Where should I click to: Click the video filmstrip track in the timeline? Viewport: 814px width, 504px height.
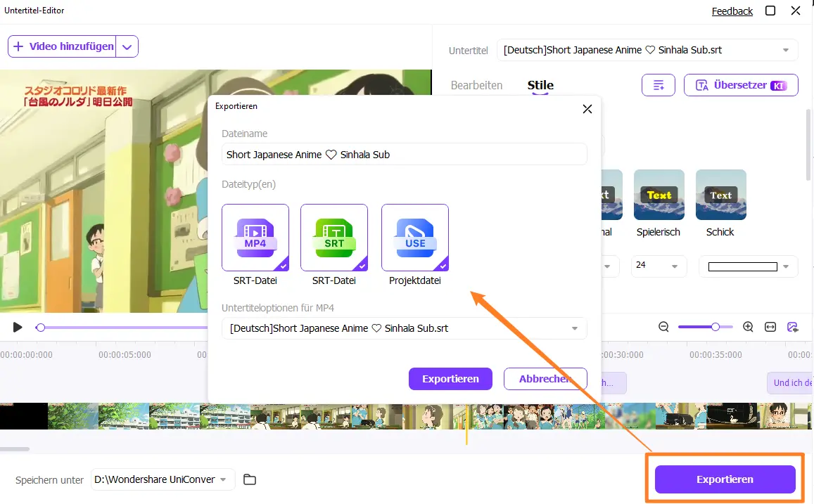click(405, 416)
